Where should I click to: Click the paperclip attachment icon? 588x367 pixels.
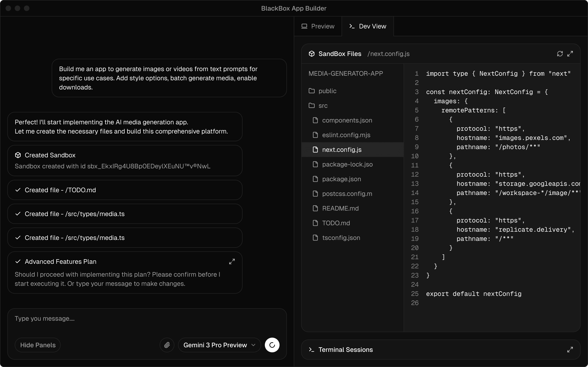tap(167, 345)
